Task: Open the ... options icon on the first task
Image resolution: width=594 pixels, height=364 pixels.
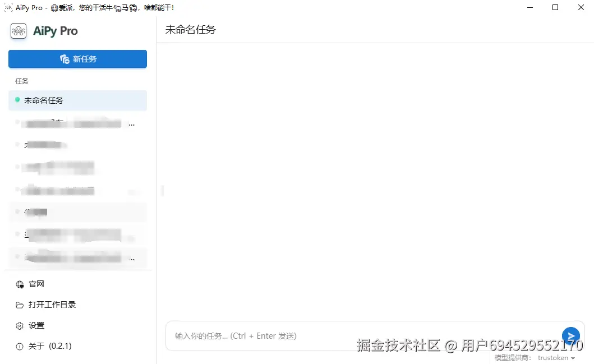Action: coord(132,124)
